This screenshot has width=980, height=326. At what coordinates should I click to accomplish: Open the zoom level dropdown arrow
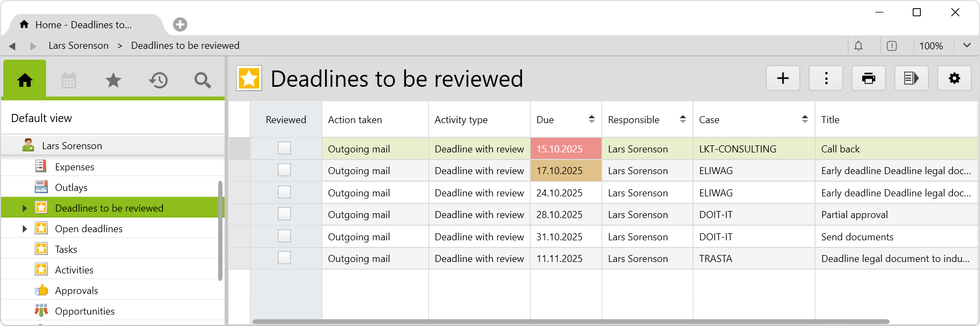pos(966,46)
